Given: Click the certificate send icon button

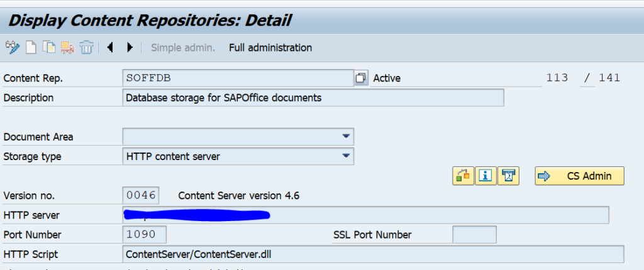Looking at the screenshot, I should pos(508,176).
